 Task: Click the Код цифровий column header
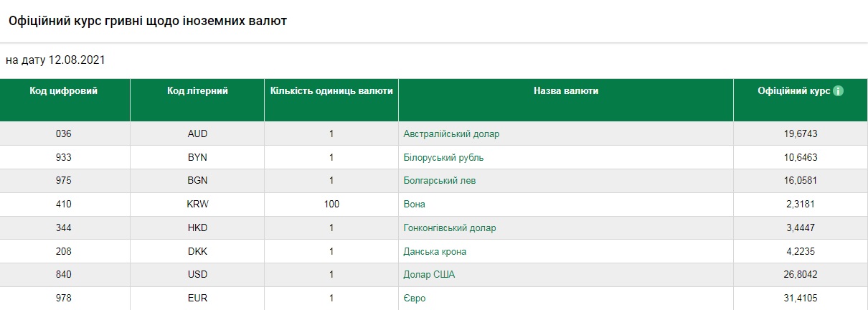click(64, 91)
